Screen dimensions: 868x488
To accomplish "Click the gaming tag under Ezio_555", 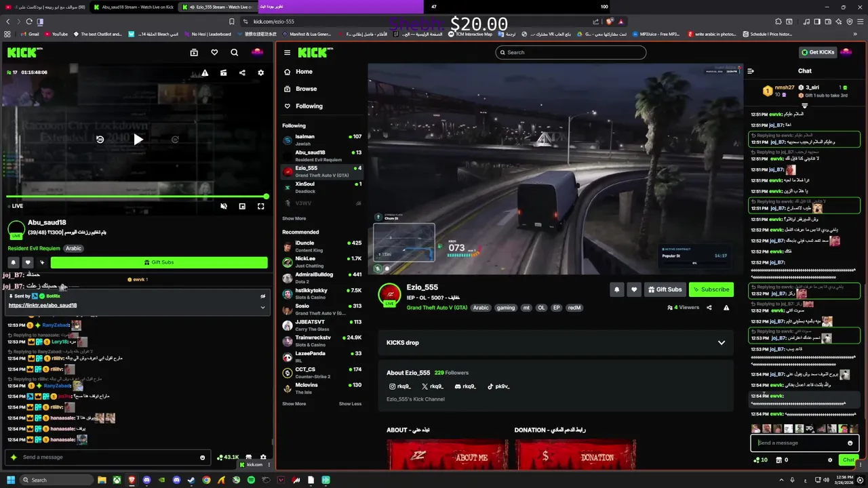I will 506,308.
